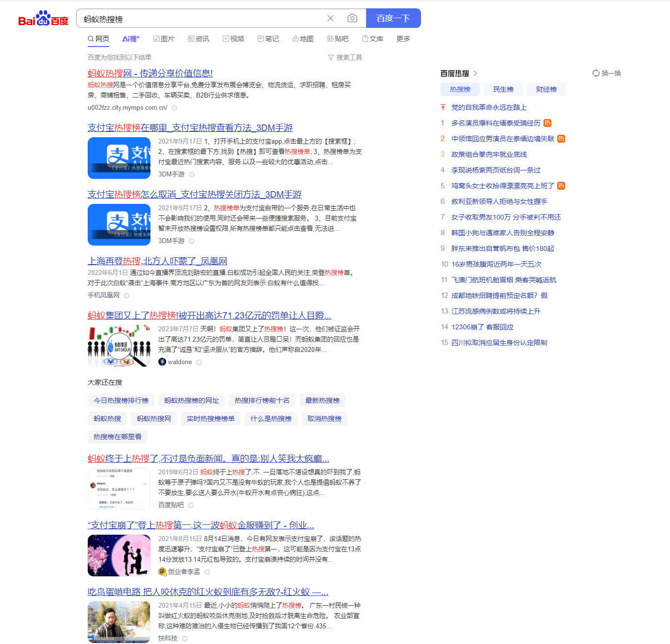Open 百度热搜 header chevron

pos(475,74)
